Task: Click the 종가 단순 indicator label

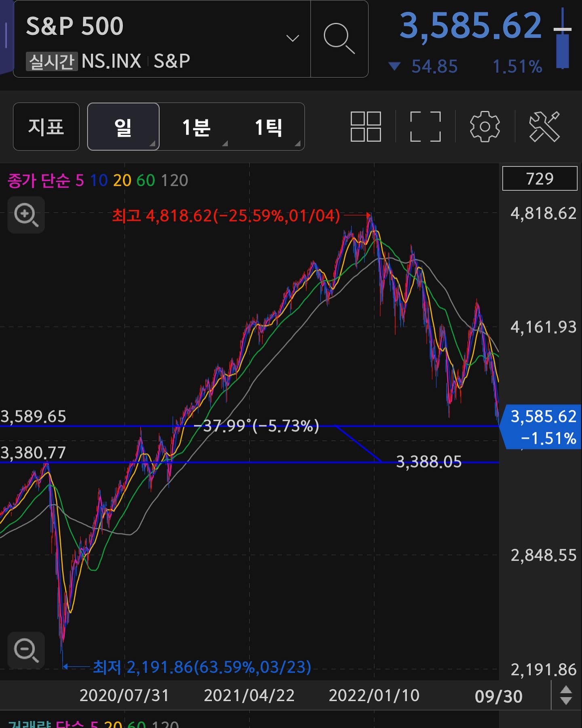Action: point(39,180)
